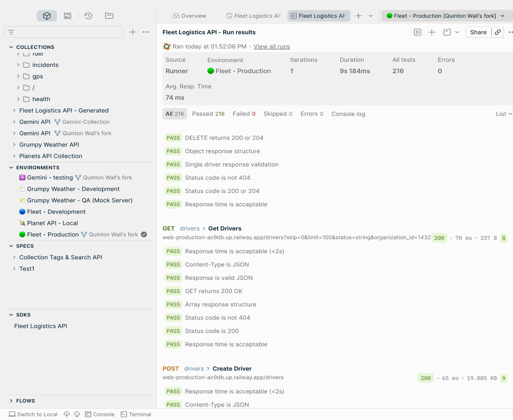Image resolution: width=513 pixels, height=420 pixels.
Task: Expand Planets API Collection chevron
Action: tap(14, 156)
